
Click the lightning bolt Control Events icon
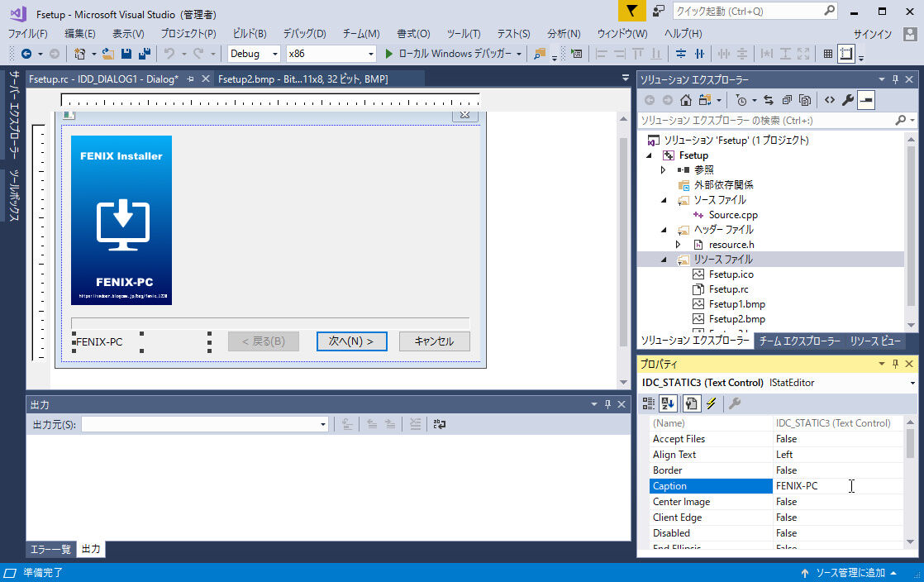712,403
